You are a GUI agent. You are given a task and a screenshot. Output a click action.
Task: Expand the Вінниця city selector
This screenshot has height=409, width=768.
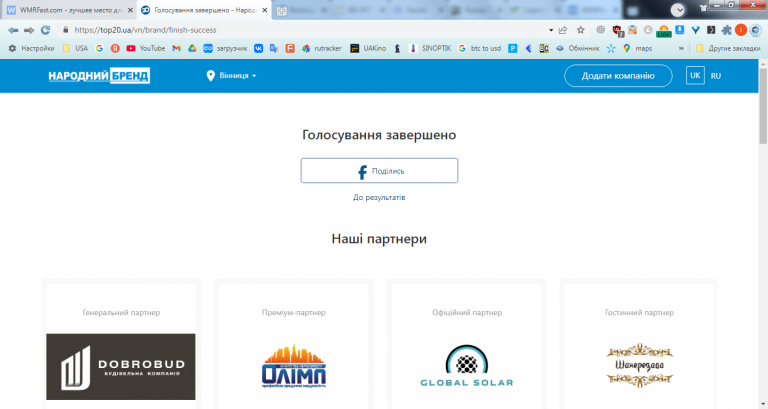point(232,76)
